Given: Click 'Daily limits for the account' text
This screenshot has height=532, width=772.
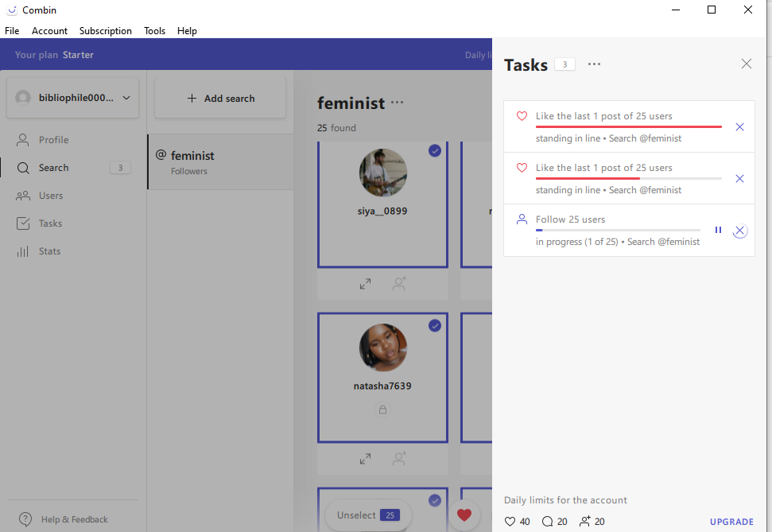Looking at the screenshot, I should pyautogui.click(x=565, y=500).
